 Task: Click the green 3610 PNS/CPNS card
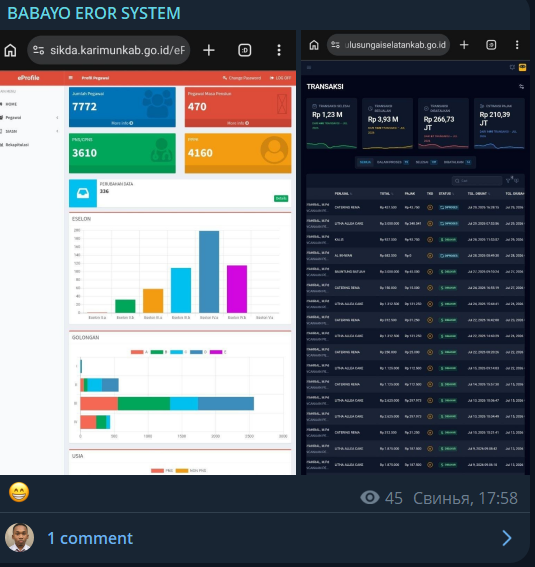coord(122,153)
